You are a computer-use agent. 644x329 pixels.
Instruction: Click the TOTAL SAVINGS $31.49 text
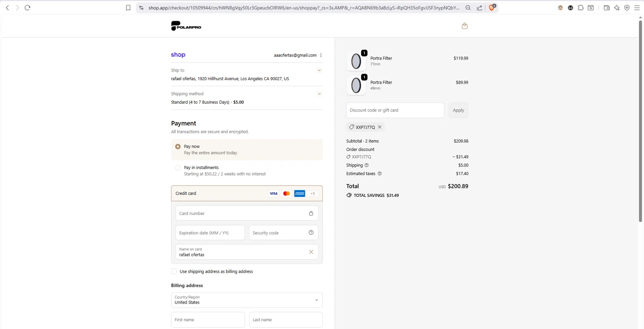373,195
